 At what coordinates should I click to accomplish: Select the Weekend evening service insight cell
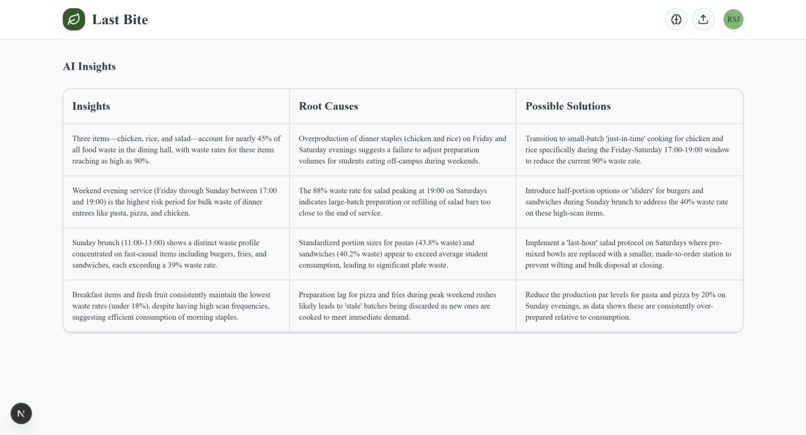click(176, 202)
